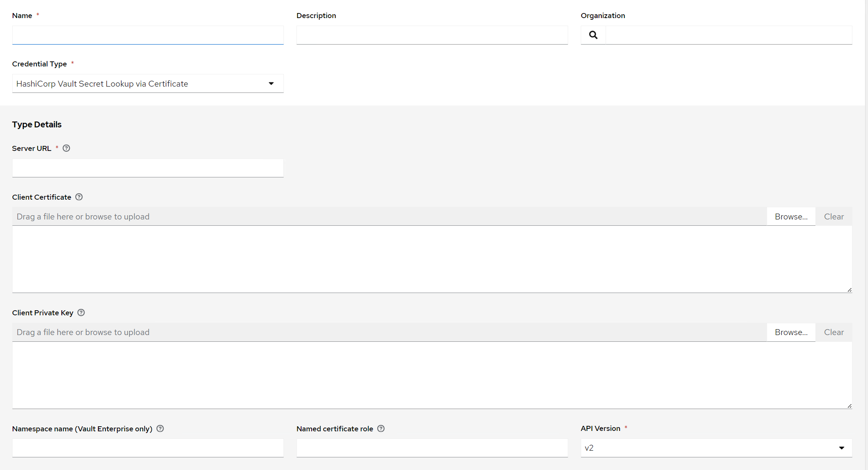Focus the Name input field
The height and width of the screenshot is (470, 868).
pyautogui.click(x=148, y=35)
